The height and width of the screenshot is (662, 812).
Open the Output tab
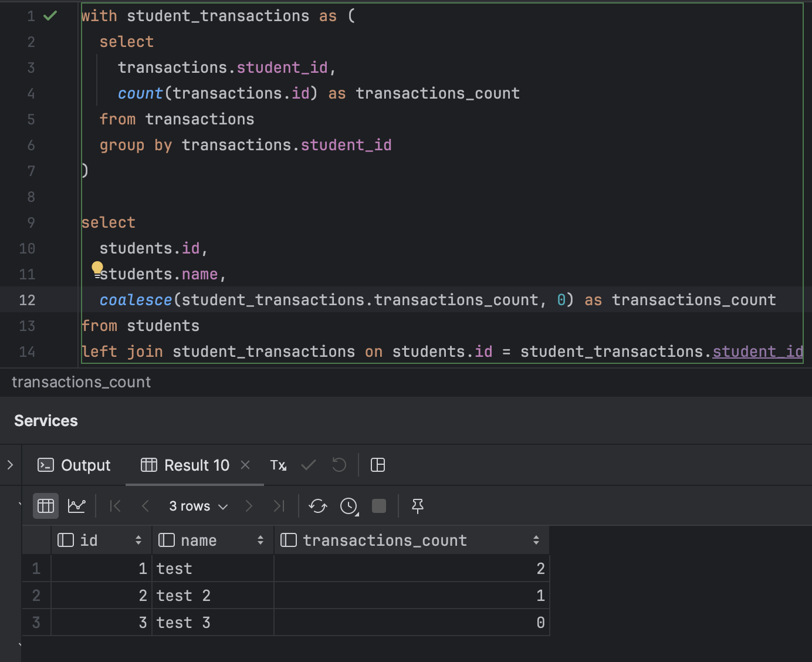75,465
